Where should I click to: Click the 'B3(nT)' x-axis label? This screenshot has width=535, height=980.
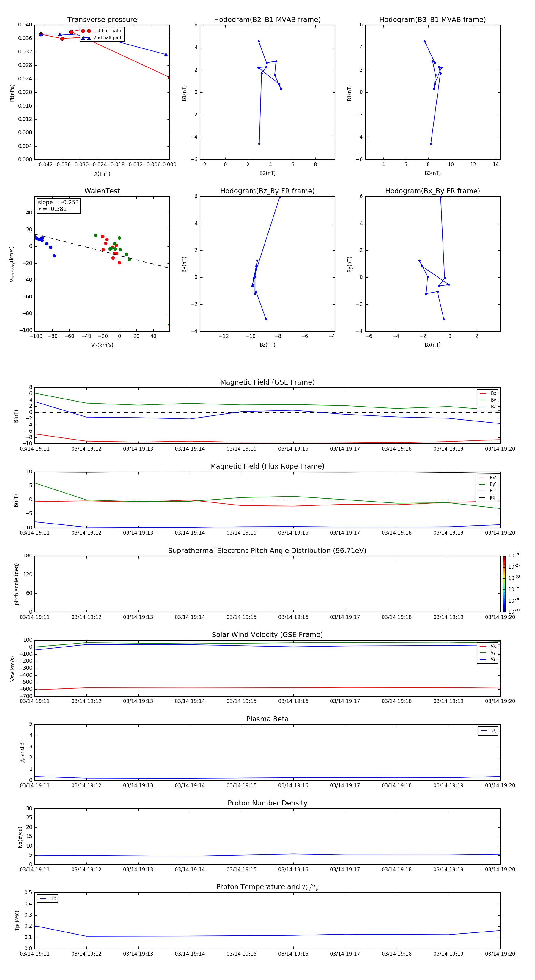point(432,173)
